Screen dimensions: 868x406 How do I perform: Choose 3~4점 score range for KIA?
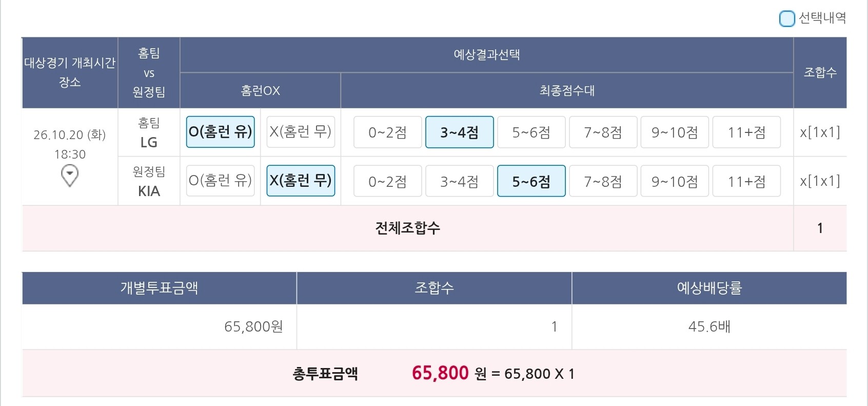point(460,181)
